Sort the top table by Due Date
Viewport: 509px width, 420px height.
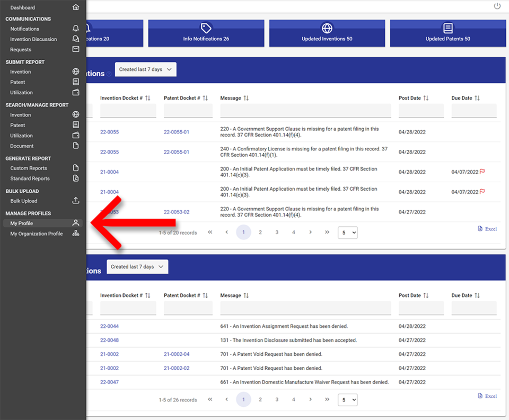(477, 98)
